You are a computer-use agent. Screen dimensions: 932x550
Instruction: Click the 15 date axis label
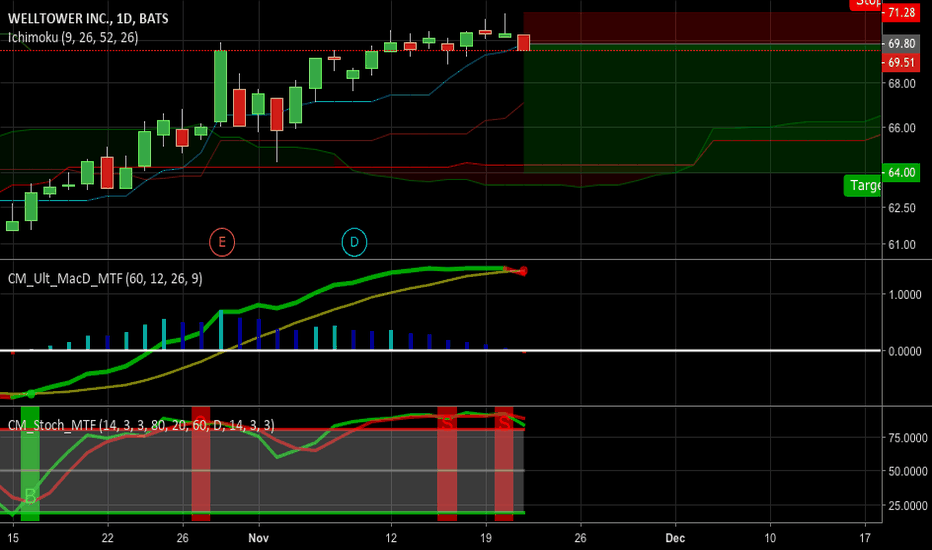pos(13,538)
